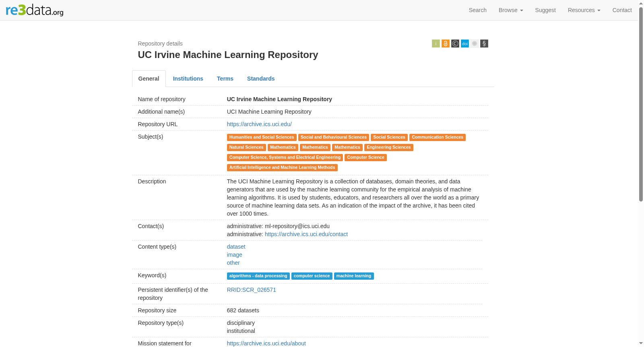
Task: Follow the other content type link
Action: (x=233, y=263)
